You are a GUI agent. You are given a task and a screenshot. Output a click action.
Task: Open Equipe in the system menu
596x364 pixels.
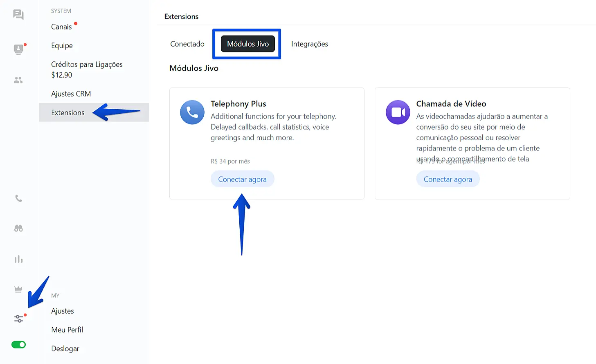pos(62,45)
